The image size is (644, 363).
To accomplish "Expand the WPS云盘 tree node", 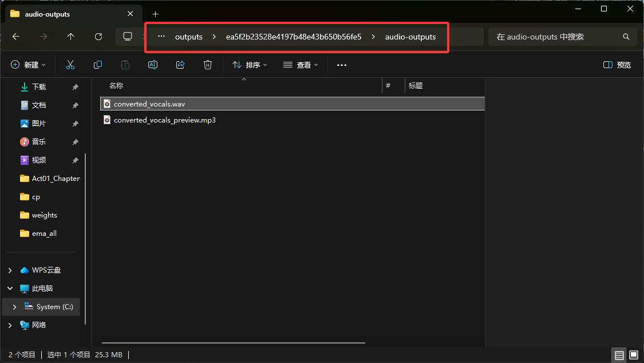I will point(10,270).
